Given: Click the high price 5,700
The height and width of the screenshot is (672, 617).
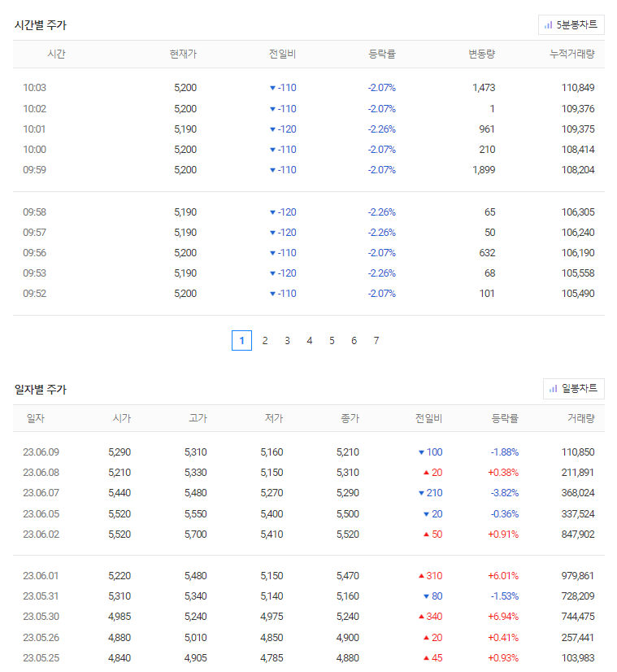Looking at the screenshot, I should coord(196,535).
